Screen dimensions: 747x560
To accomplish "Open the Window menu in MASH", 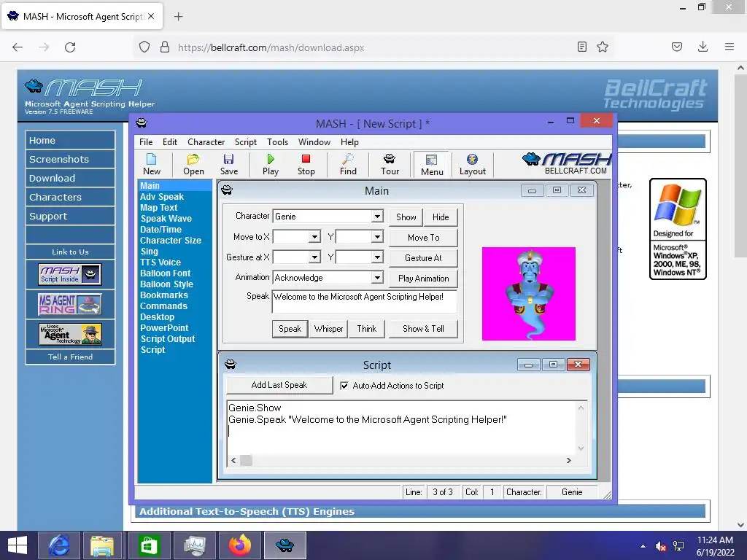I will [x=314, y=142].
